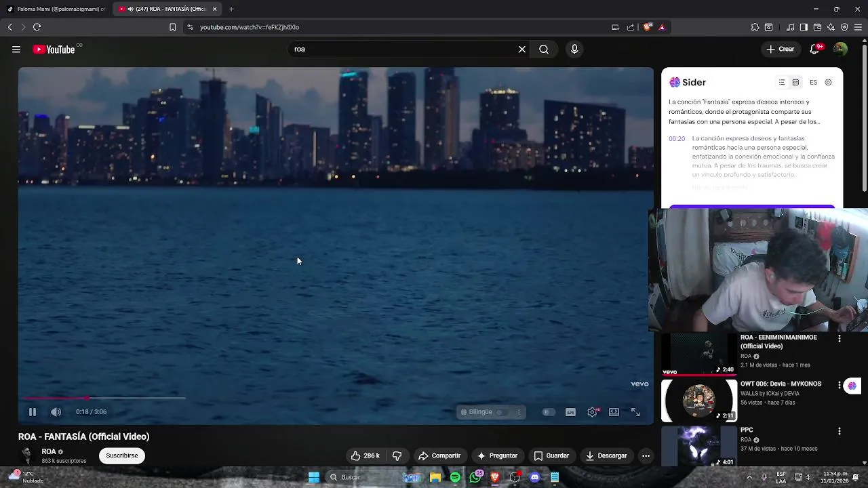Open Discord from the taskbar
868x488 pixels.
tap(534, 477)
